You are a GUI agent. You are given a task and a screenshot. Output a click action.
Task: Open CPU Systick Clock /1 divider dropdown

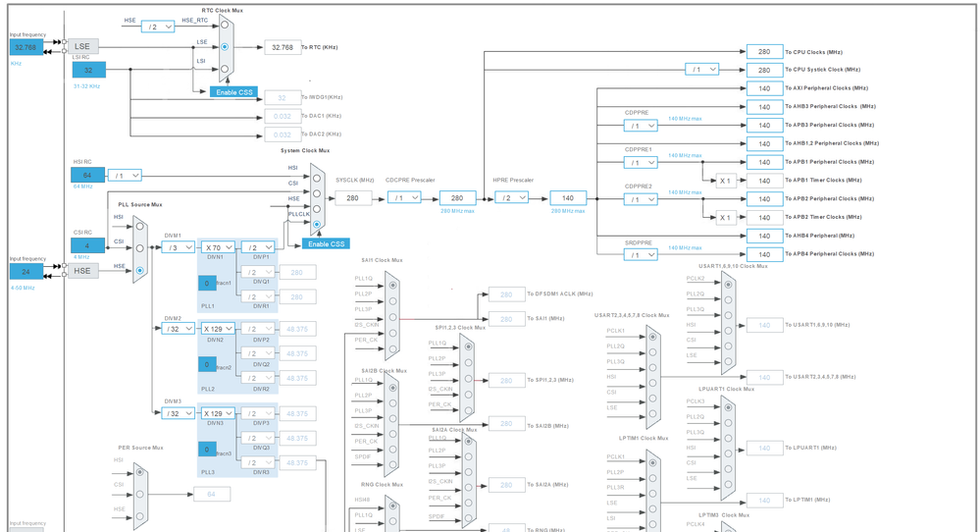[701, 70]
